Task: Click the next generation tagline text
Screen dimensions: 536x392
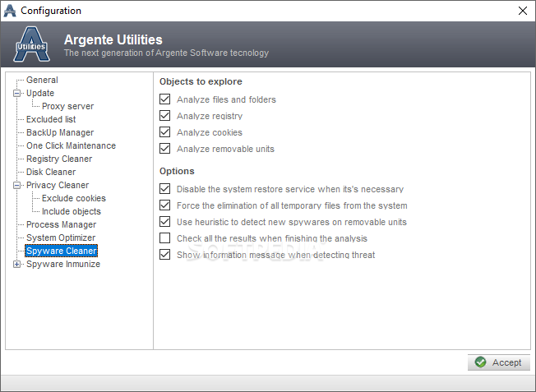Action: [x=166, y=53]
